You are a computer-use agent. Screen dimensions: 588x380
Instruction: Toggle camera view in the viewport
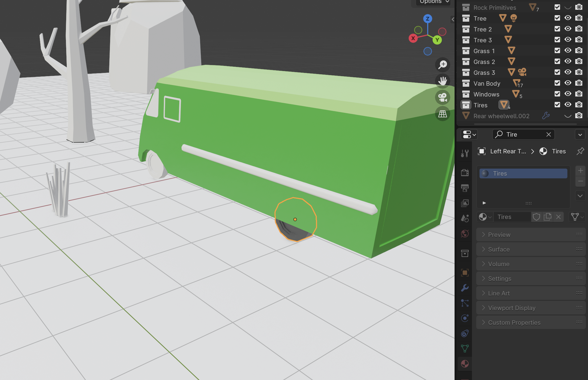click(x=443, y=97)
